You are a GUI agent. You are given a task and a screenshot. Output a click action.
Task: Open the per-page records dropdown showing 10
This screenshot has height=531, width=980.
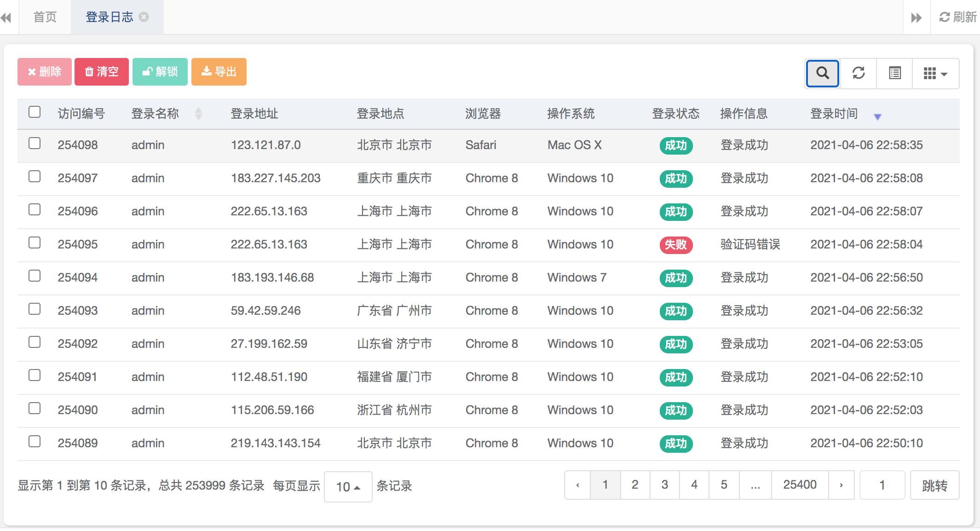[348, 486]
